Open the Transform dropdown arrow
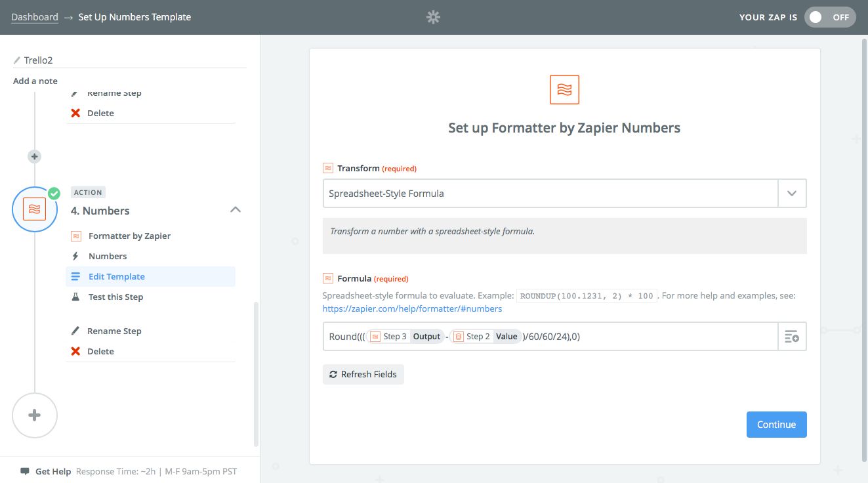This screenshot has width=868, height=483. [x=792, y=194]
